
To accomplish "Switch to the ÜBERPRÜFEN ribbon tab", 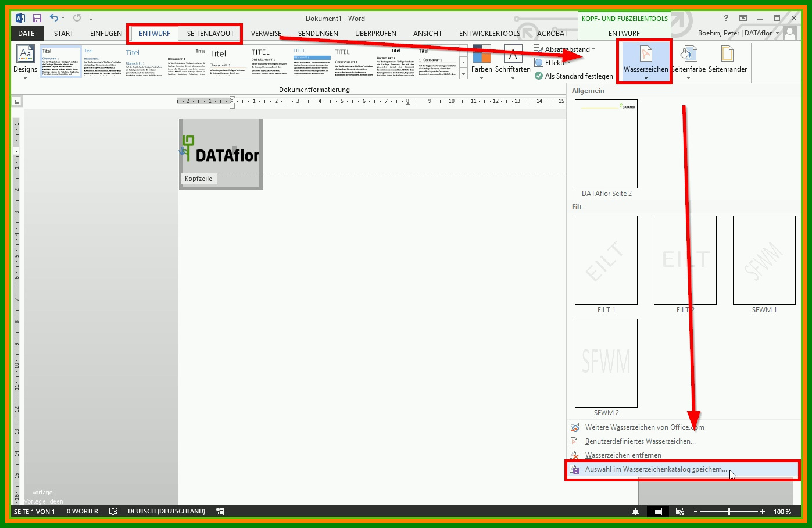I will coord(375,33).
